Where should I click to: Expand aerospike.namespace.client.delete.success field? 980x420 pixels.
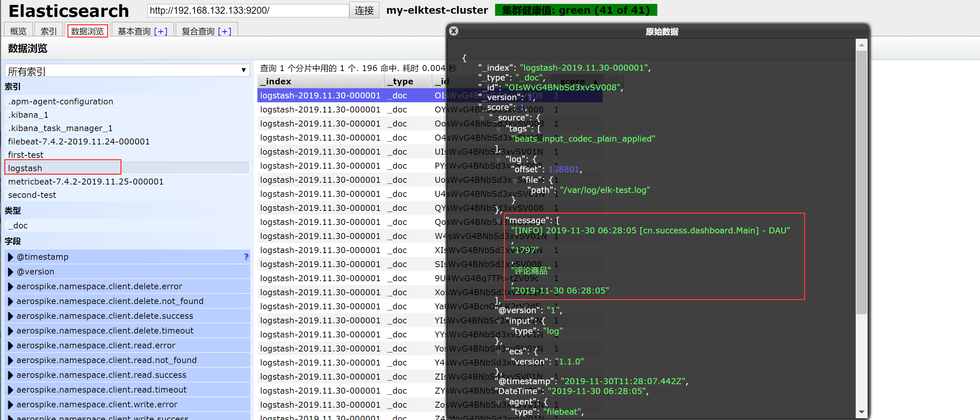click(x=11, y=316)
